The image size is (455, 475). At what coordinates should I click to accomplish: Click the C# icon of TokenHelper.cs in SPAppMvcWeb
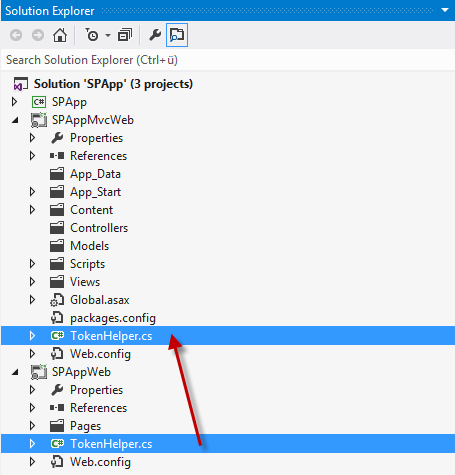(57, 335)
